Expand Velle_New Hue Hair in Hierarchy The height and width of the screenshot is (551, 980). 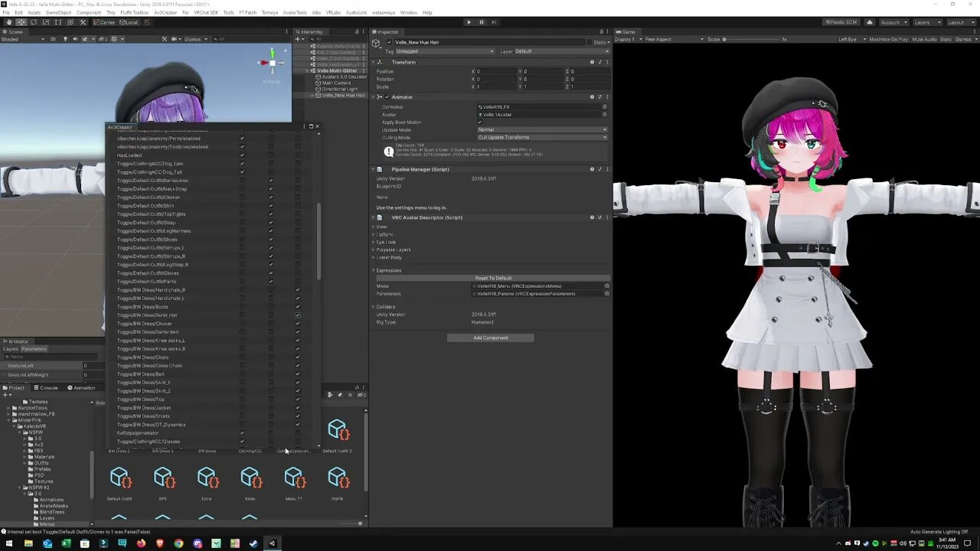point(314,95)
